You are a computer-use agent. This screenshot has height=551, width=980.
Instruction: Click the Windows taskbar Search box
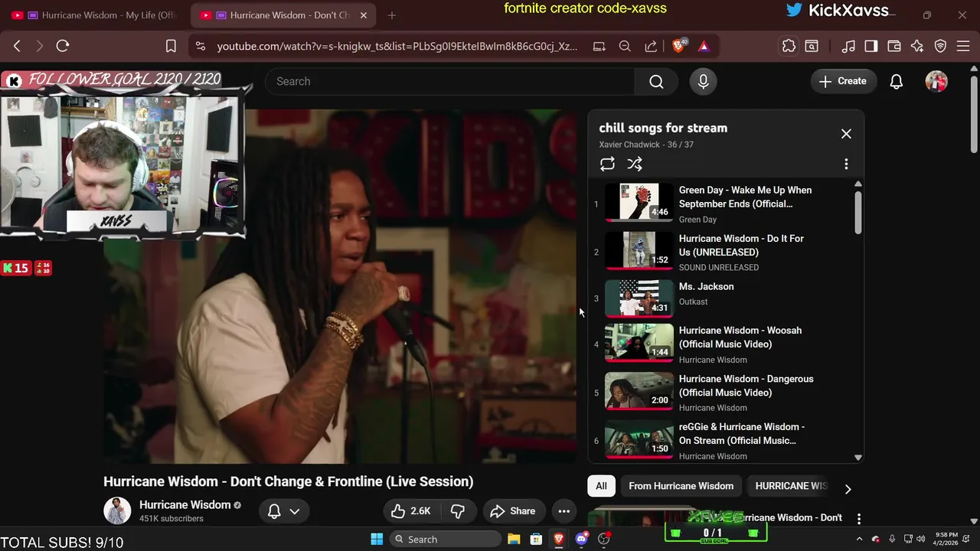point(445,540)
